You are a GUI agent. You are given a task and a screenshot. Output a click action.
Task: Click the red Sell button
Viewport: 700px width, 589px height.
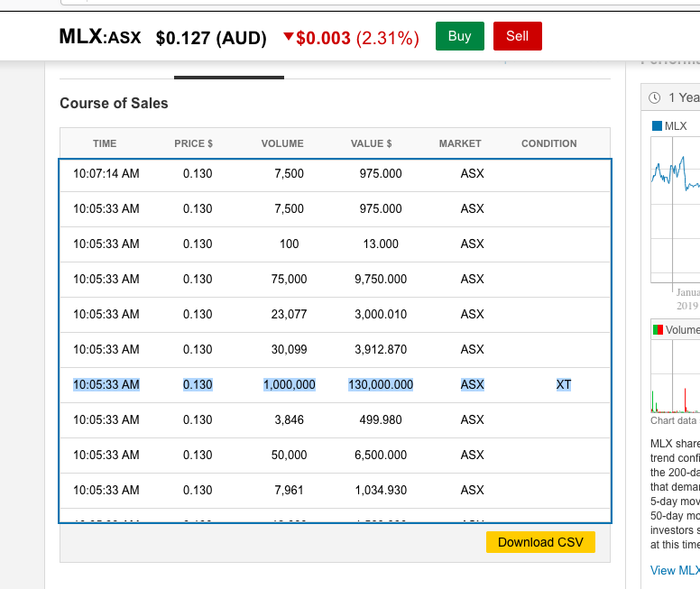coord(518,36)
